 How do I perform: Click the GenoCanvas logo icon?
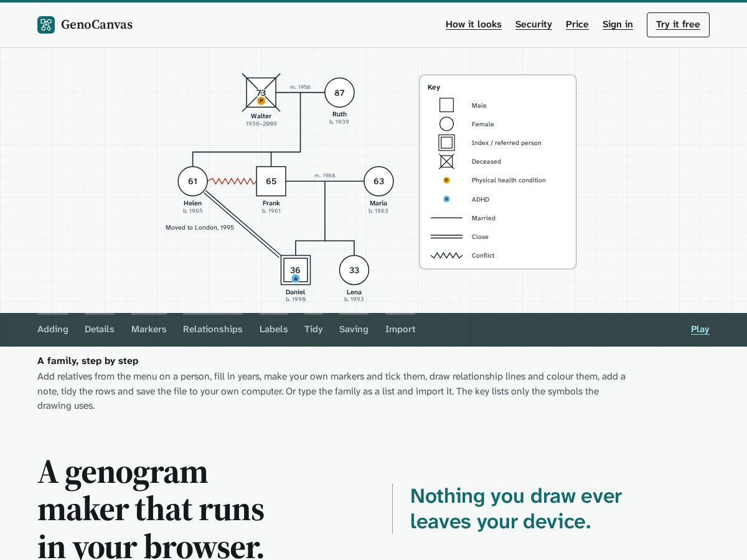click(x=46, y=25)
